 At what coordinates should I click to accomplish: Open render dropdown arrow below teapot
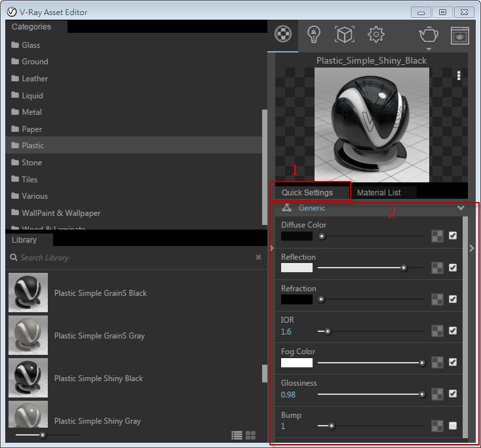429,49
